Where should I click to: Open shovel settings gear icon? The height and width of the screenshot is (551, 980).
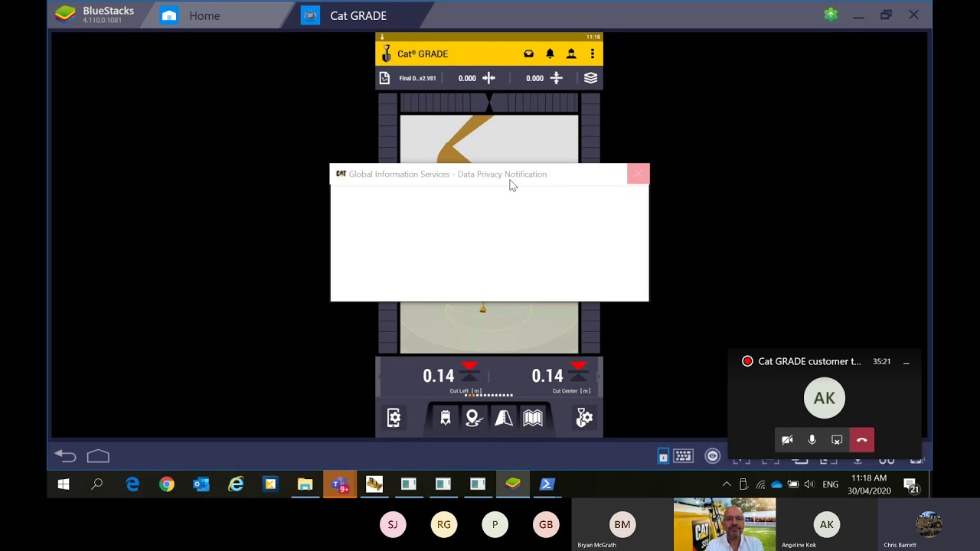click(x=584, y=417)
